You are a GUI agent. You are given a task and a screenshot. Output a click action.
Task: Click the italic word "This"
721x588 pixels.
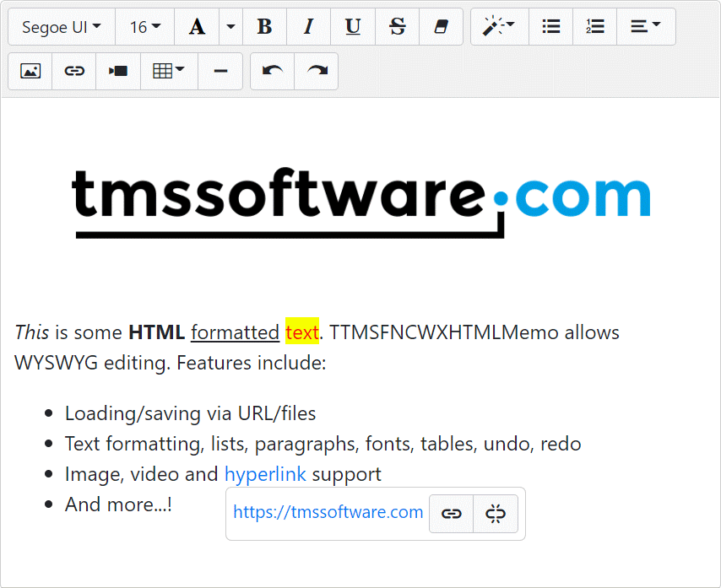pyautogui.click(x=32, y=332)
